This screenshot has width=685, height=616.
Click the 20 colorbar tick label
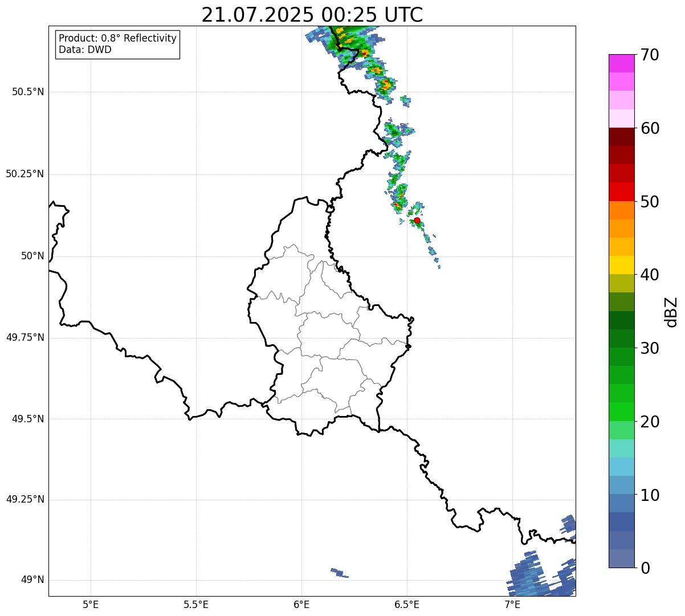[650, 422]
